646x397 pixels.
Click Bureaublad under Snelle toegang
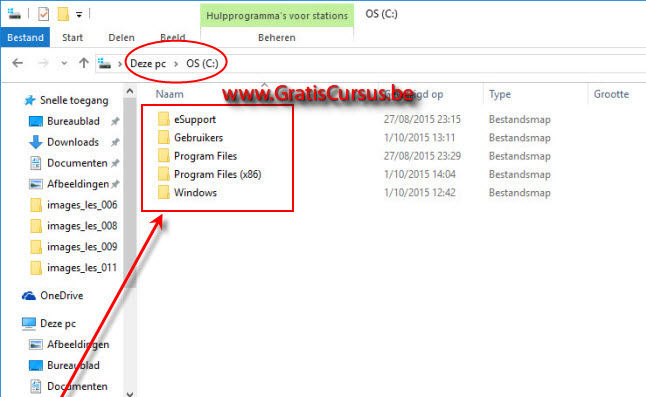point(73,121)
